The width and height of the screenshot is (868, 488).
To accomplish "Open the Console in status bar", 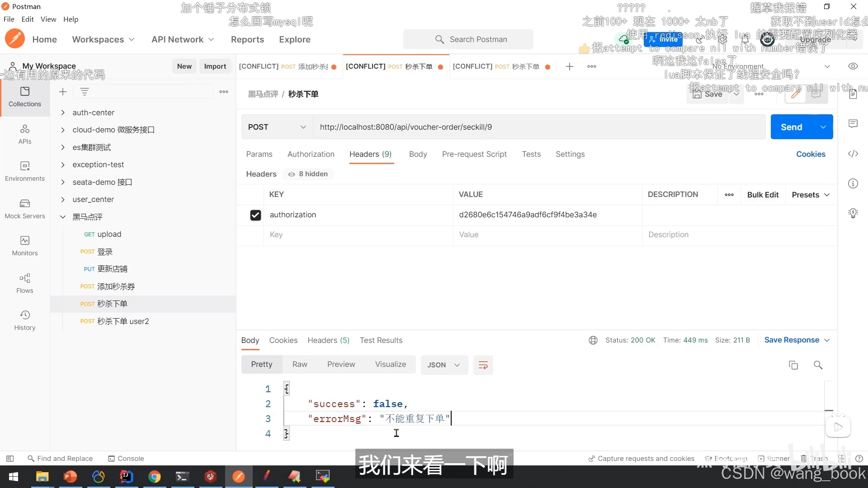I will click(126, 459).
